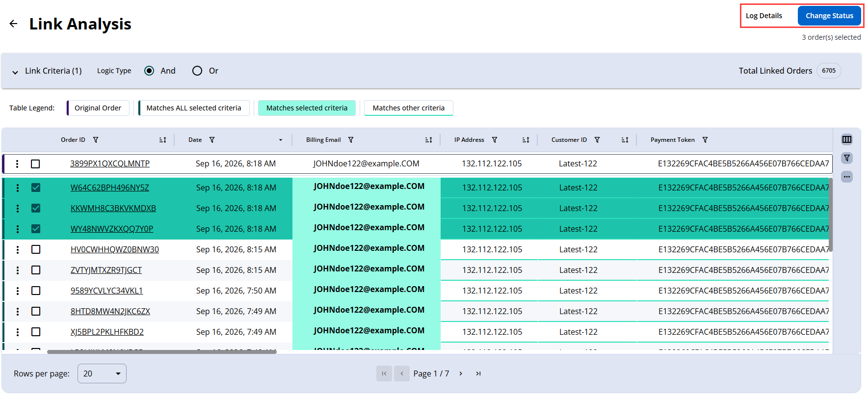The height and width of the screenshot is (401, 868).
Task: Uncheck order KKWMH8C3BKVKMDXB checkbox
Action: pos(36,208)
